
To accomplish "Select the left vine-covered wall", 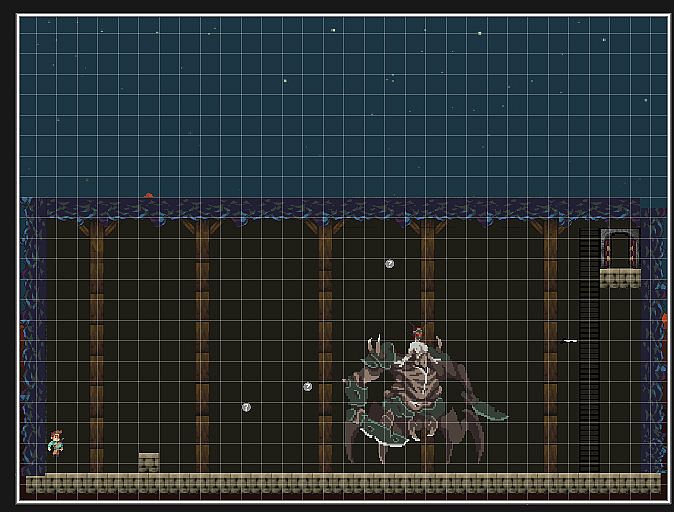I will coord(32,330).
